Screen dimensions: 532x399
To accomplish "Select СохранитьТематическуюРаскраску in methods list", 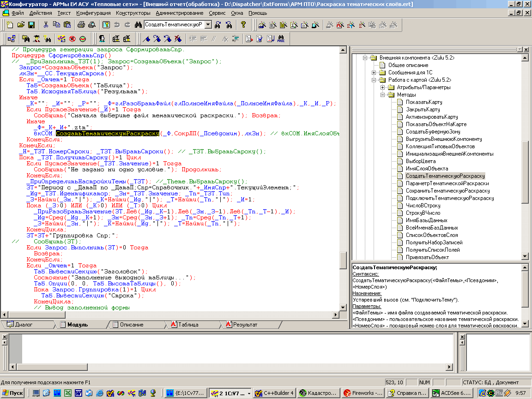I will point(447,191).
